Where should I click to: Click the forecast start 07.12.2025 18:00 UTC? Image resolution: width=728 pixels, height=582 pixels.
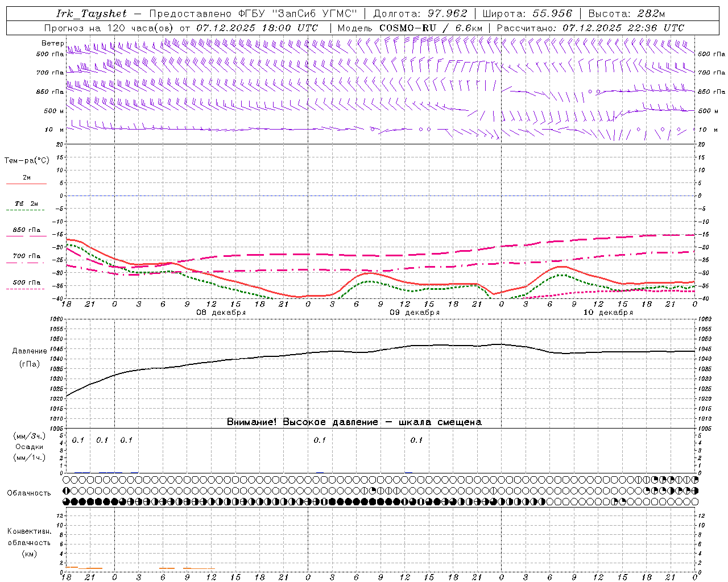coord(257,28)
